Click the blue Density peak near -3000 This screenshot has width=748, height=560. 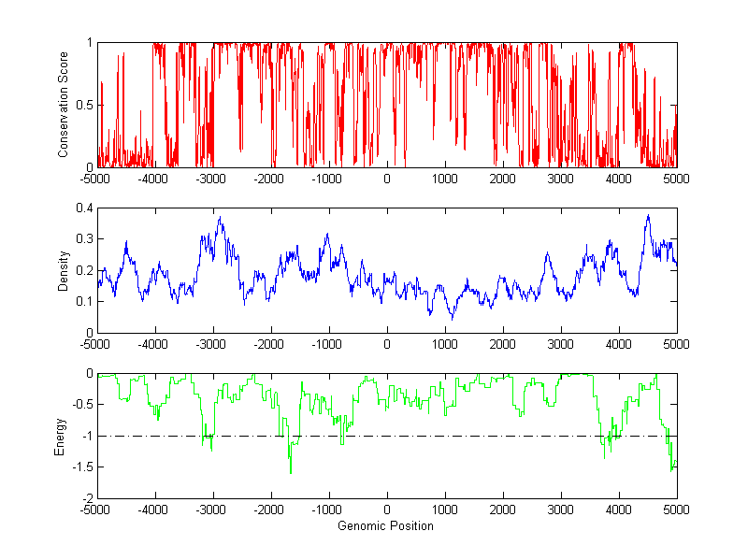pos(220,218)
